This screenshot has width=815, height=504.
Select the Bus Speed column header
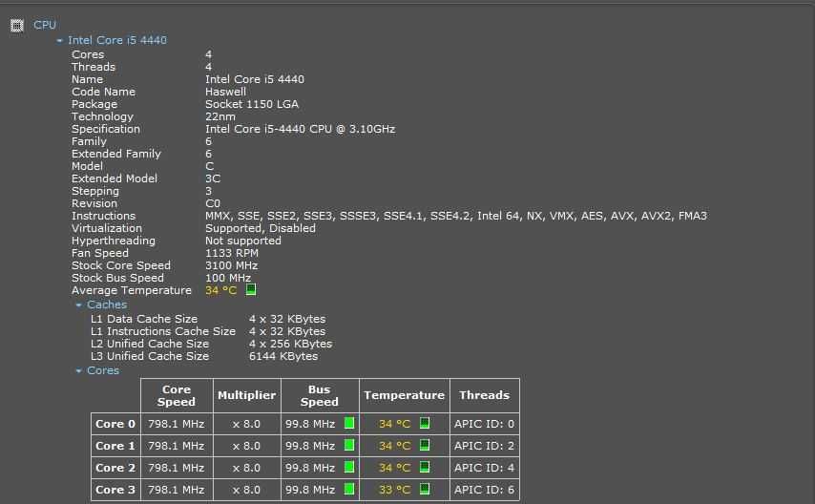(x=320, y=395)
